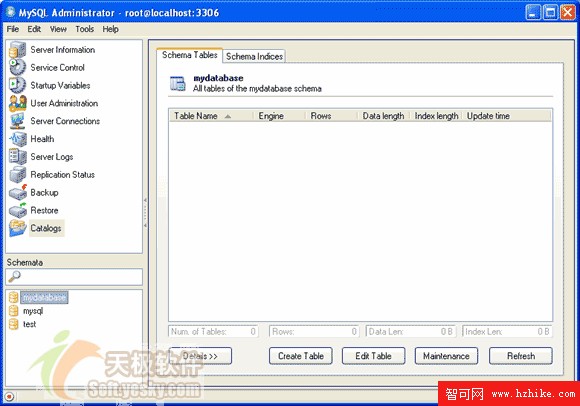Select the Health label
580x406 pixels.
42,139
